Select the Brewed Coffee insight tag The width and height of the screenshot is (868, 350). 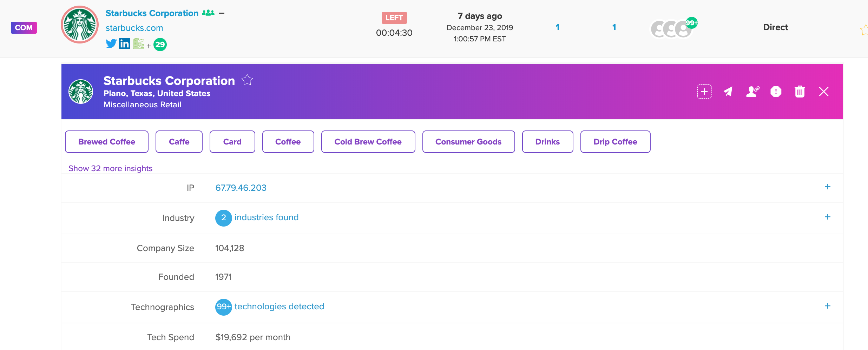tap(107, 142)
